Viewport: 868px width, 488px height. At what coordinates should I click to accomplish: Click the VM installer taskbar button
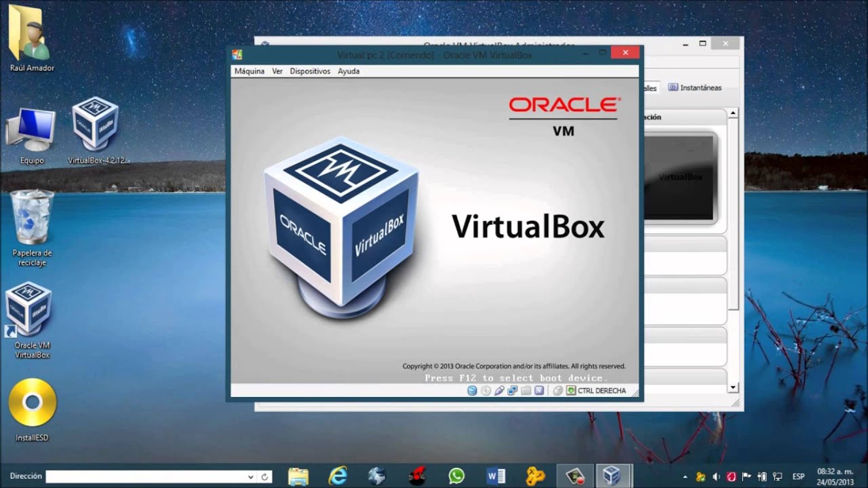coord(575,476)
